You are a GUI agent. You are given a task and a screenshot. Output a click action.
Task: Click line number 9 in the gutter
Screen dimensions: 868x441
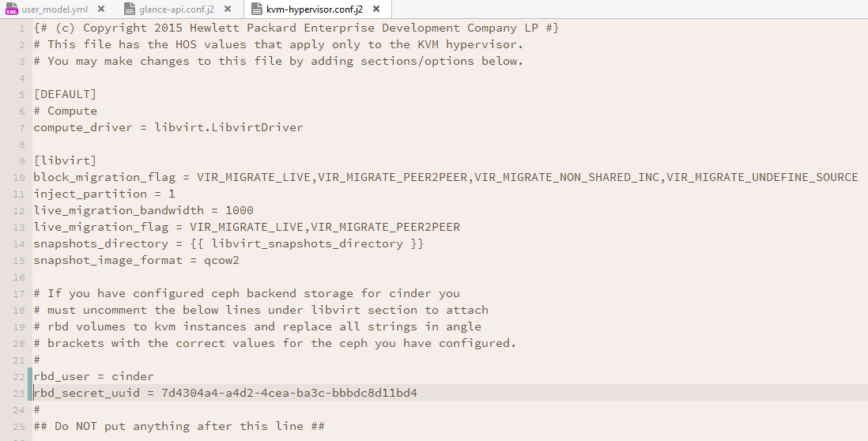[23, 160]
